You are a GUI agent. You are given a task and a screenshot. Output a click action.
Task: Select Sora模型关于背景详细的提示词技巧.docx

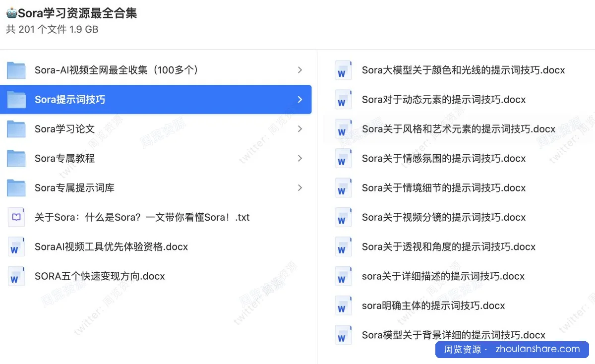(454, 335)
